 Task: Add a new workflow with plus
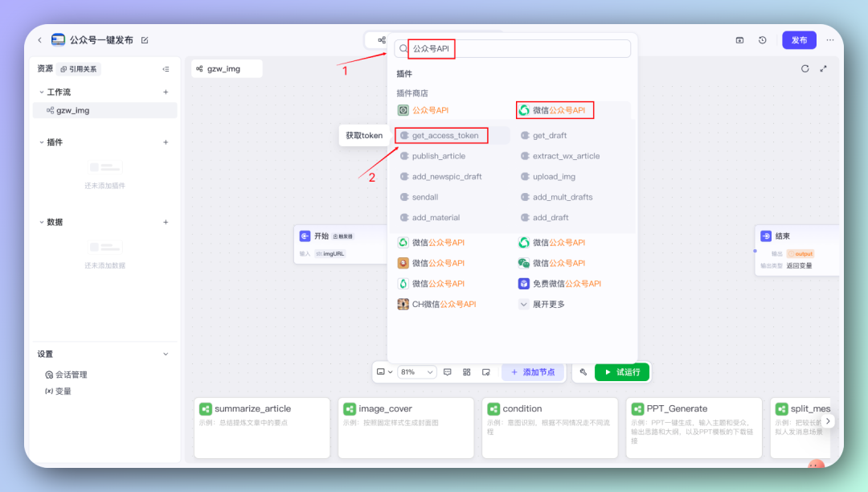tap(166, 92)
